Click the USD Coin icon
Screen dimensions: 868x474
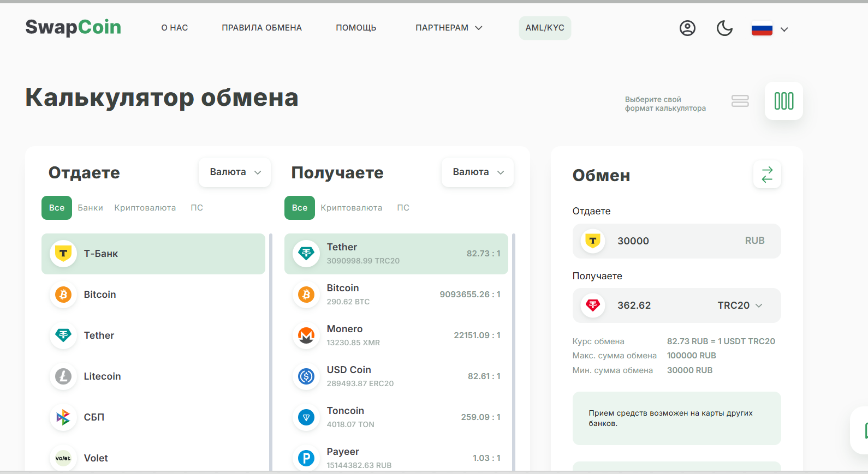306,376
